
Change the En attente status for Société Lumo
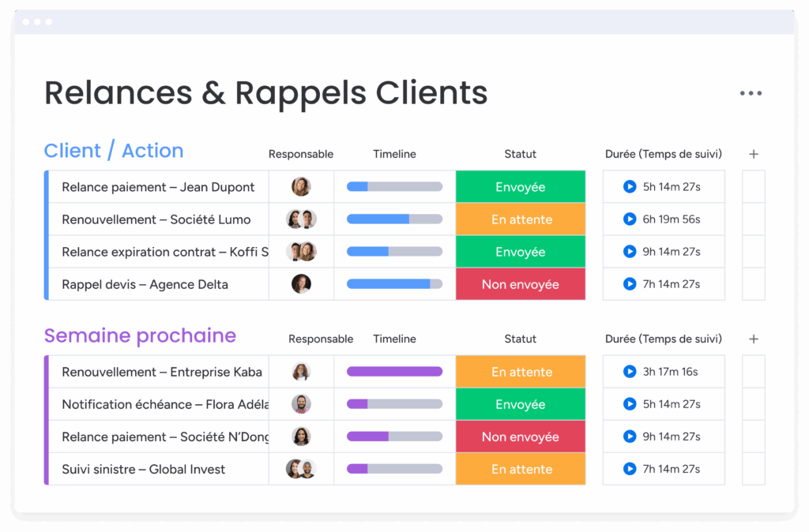point(520,219)
